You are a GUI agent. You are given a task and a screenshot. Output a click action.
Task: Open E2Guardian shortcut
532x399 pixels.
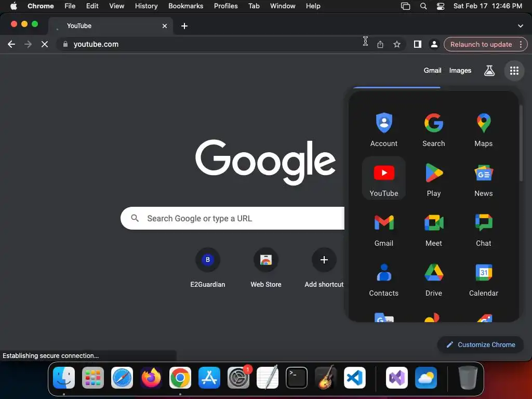[x=208, y=268]
